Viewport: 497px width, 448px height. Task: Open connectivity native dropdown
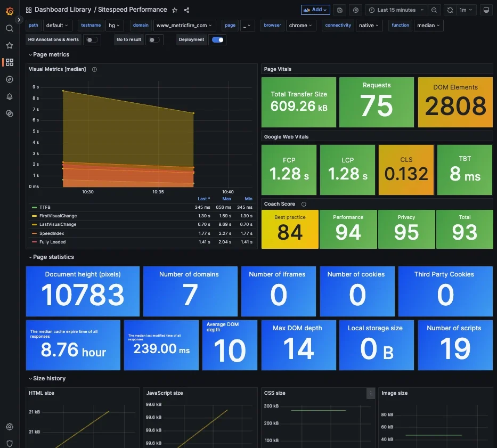pyautogui.click(x=369, y=26)
